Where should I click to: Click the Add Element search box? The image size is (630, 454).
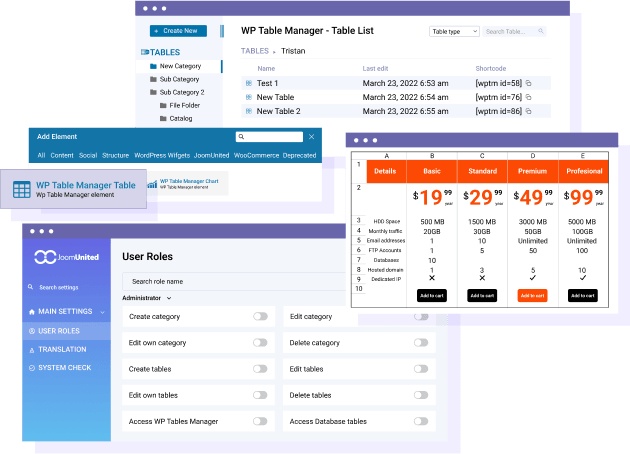coord(269,137)
